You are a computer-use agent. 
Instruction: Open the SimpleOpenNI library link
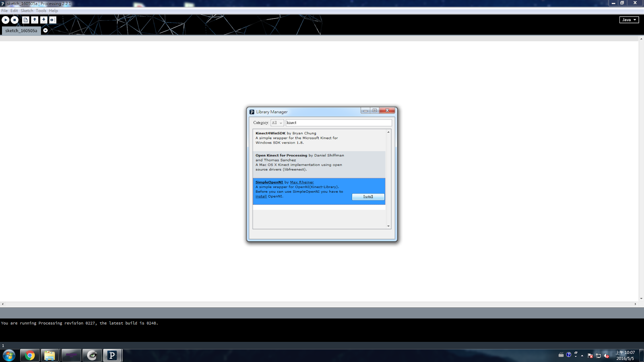(269, 182)
